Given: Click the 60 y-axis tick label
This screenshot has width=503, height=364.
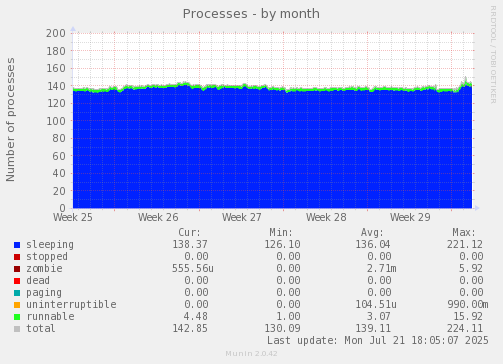Looking at the screenshot, I should point(59,156).
